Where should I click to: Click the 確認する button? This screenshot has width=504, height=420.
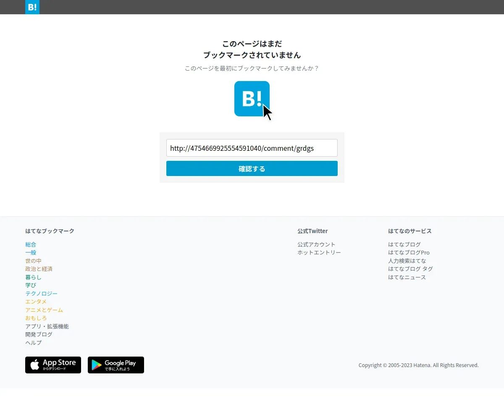252,168
